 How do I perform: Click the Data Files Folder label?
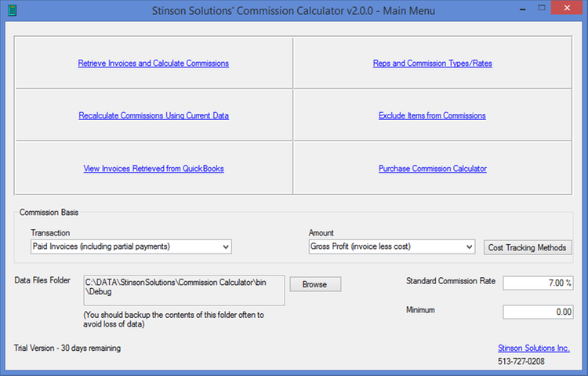[x=42, y=280]
